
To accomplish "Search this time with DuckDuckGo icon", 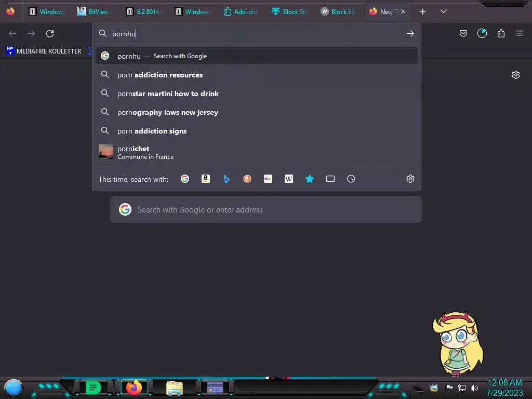I will 247,179.
